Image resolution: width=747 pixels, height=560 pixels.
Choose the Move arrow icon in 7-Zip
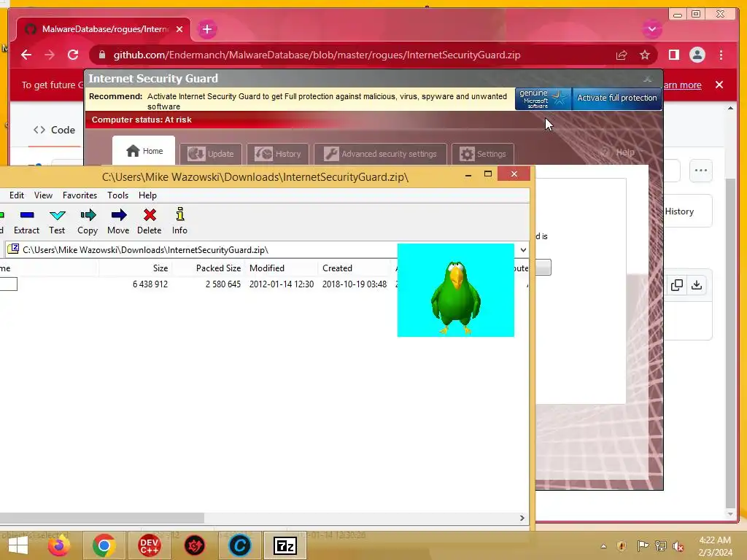click(x=118, y=222)
